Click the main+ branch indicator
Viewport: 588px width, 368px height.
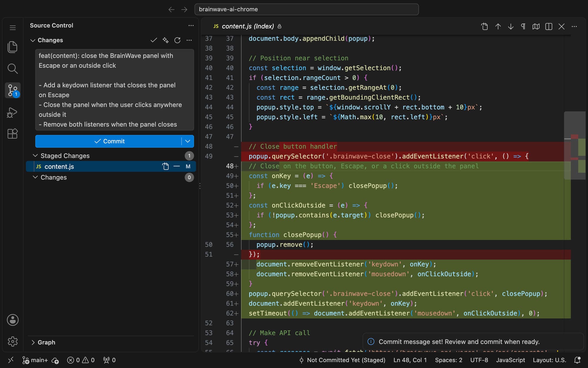tap(35, 360)
